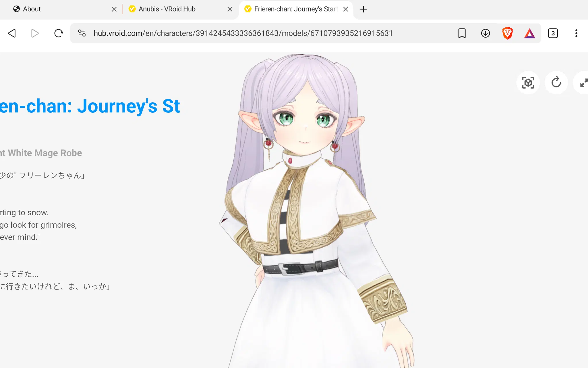Go back to the previous page

pyautogui.click(x=12, y=33)
